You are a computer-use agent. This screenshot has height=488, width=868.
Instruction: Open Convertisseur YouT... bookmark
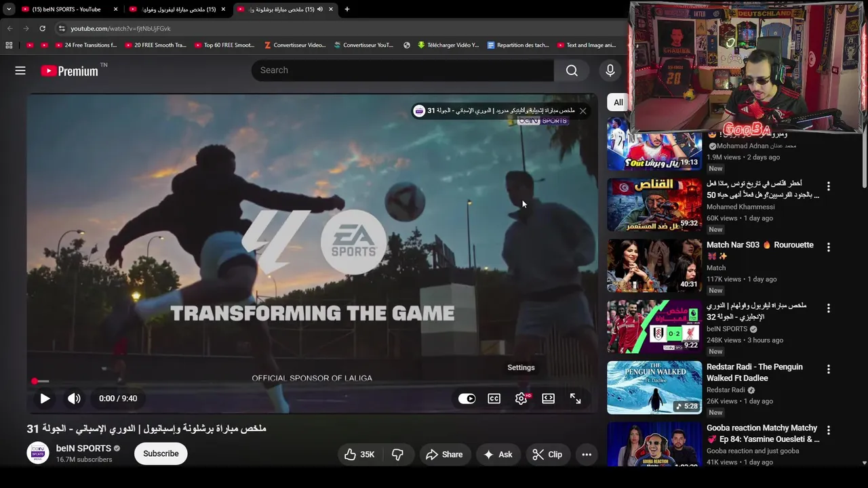pyautogui.click(x=364, y=45)
